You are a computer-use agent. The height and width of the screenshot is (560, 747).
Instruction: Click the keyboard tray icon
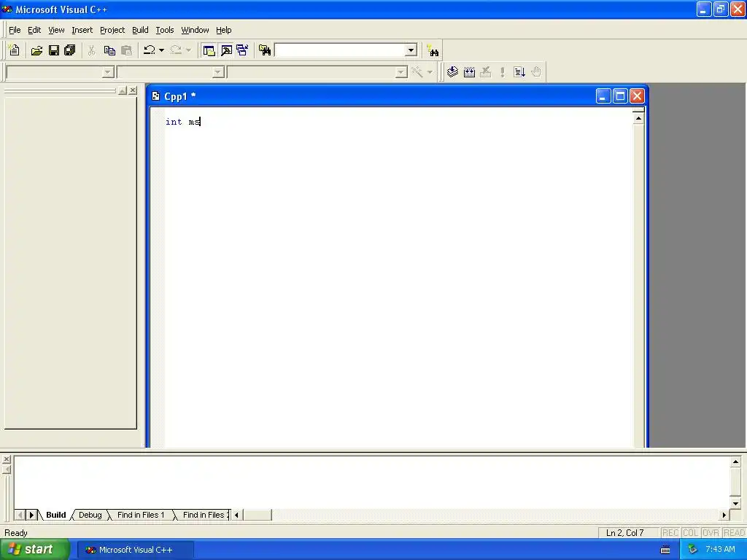click(x=665, y=550)
